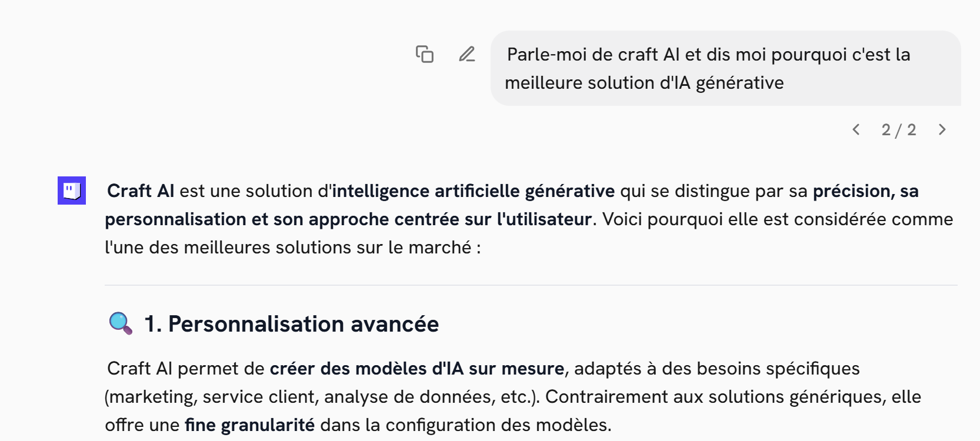Click the magnifying glass emoji beside the heading

coord(121,323)
